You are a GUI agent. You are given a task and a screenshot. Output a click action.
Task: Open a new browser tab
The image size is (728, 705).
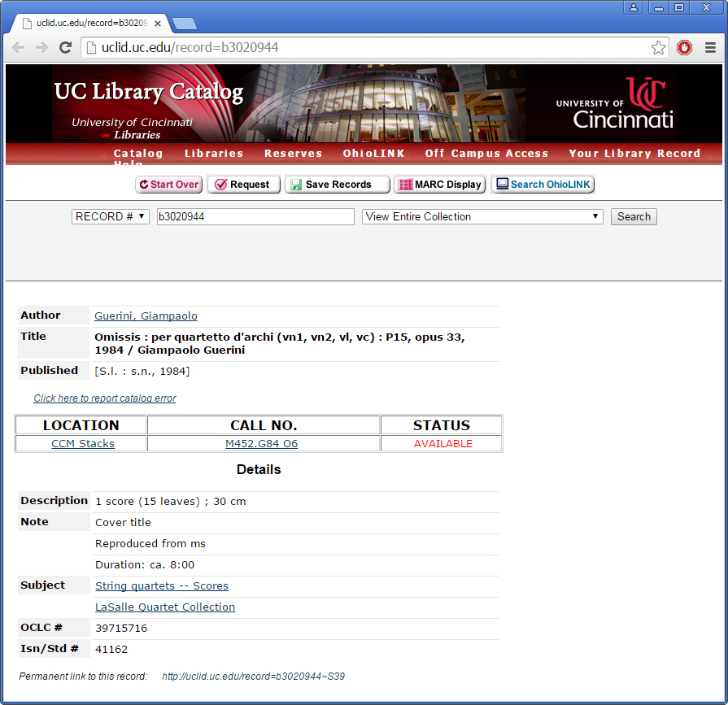coord(185,24)
